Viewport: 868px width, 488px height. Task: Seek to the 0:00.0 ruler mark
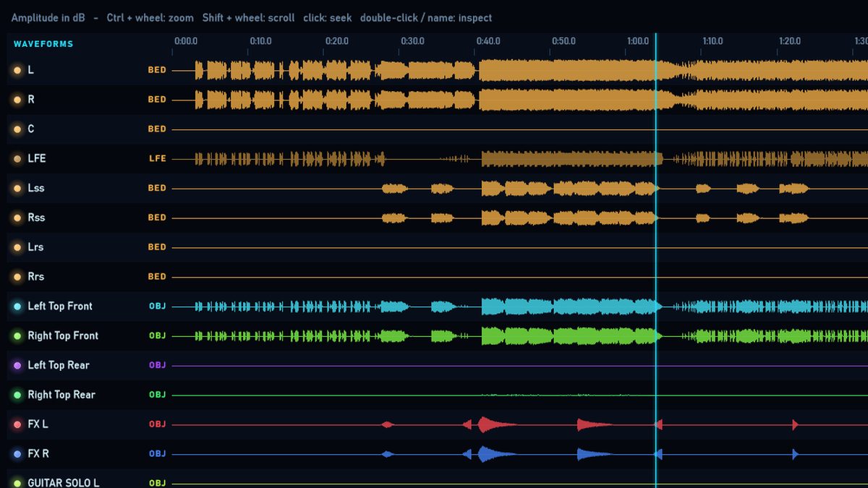pos(186,41)
